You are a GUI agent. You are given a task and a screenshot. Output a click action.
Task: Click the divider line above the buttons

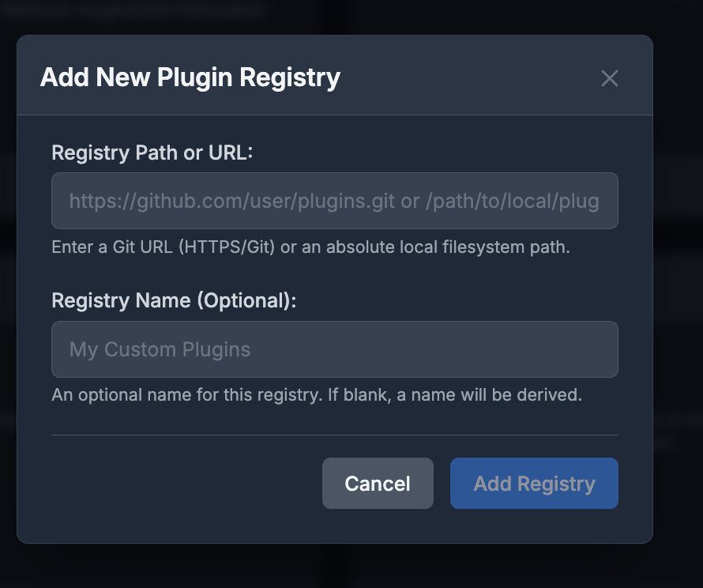(x=335, y=433)
